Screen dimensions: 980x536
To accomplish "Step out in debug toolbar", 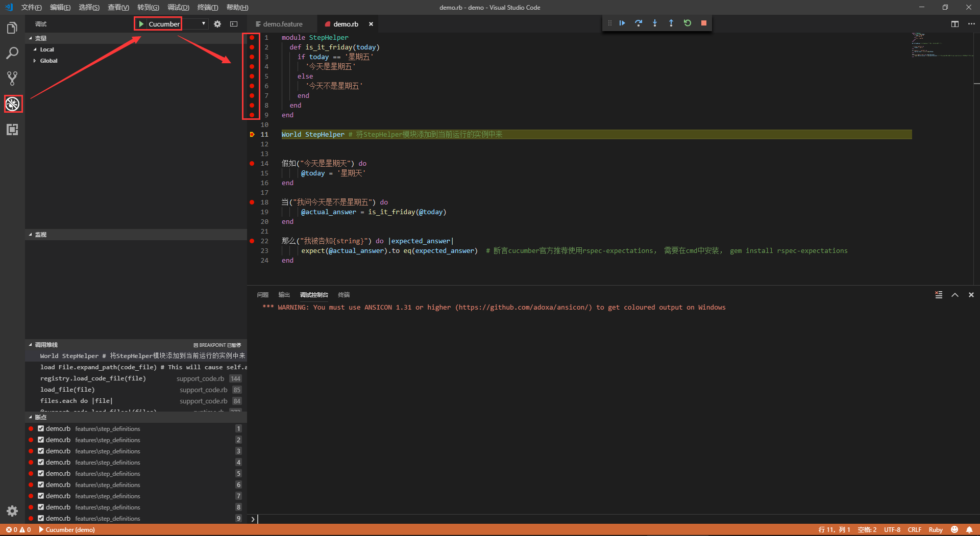I will [671, 23].
